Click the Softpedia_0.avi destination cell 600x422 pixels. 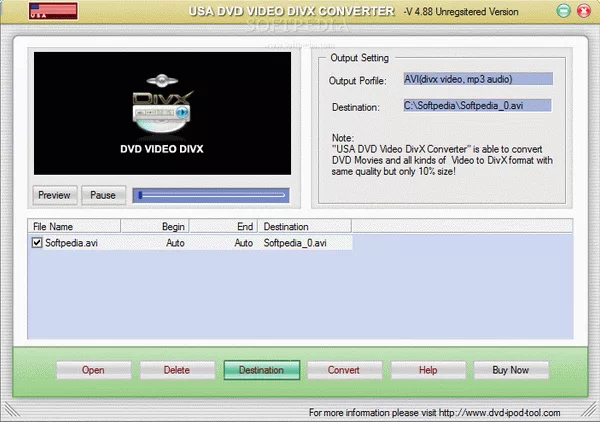click(295, 243)
